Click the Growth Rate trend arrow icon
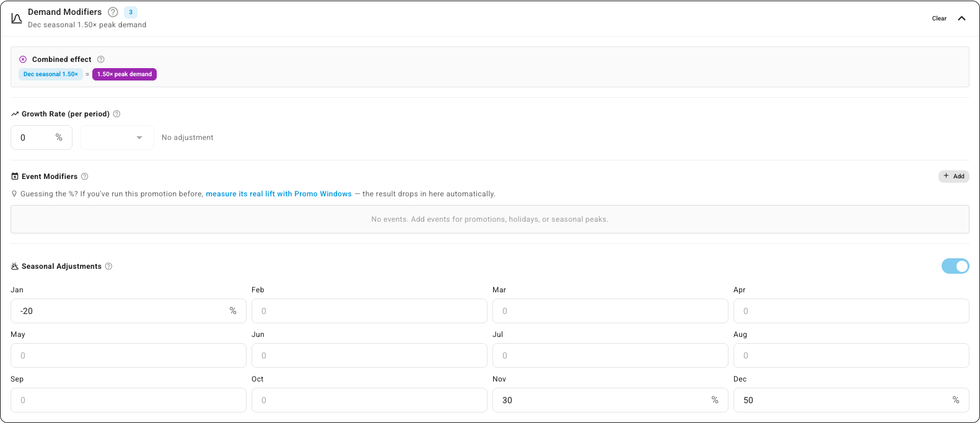Screen dimensions: 980x423 tap(15, 114)
